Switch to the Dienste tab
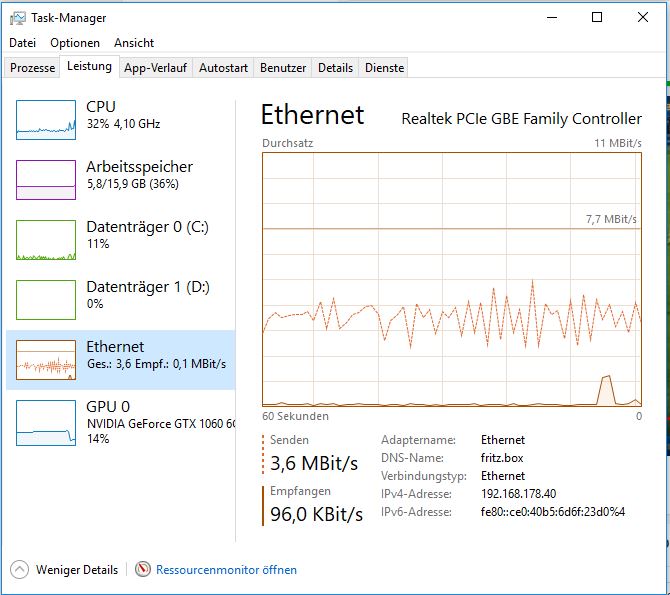This screenshot has height=595, width=670. [384, 68]
